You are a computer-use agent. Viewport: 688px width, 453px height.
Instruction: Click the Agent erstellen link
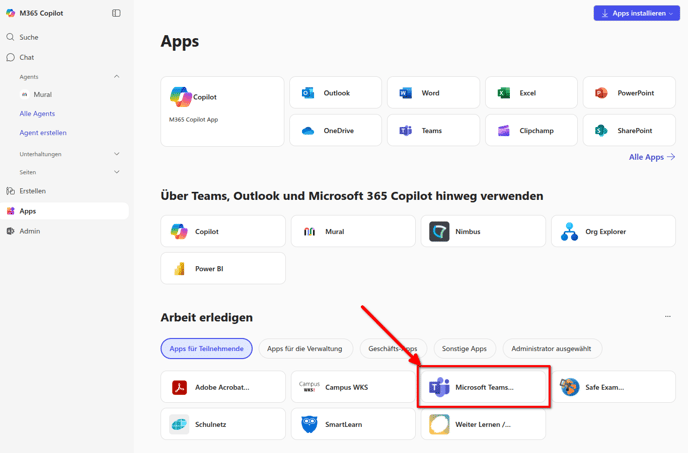tap(43, 133)
